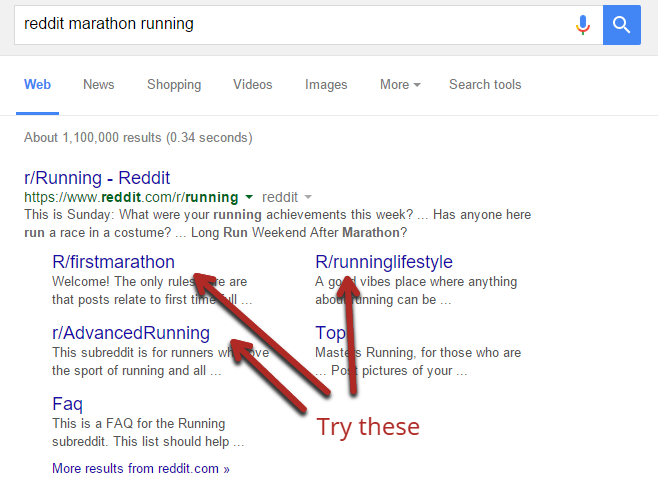The width and height of the screenshot is (658, 489).
Task: Switch to the Images tab
Action: click(326, 85)
